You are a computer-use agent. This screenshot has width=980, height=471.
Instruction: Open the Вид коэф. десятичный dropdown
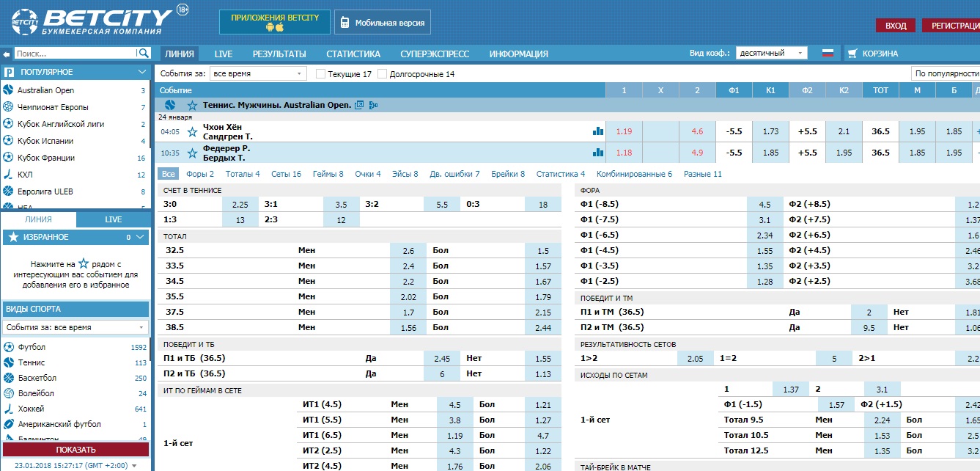[772, 53]
